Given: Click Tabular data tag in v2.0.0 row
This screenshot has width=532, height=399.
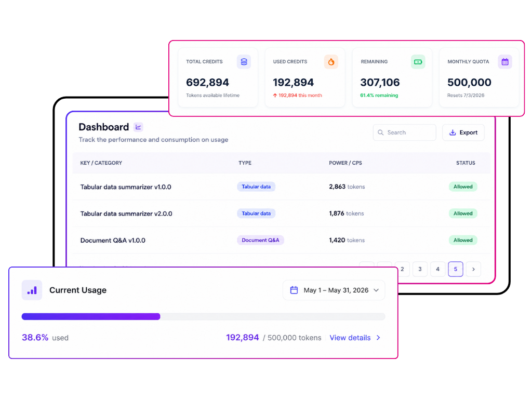Looking at the screenshot, I should [256, 214].
